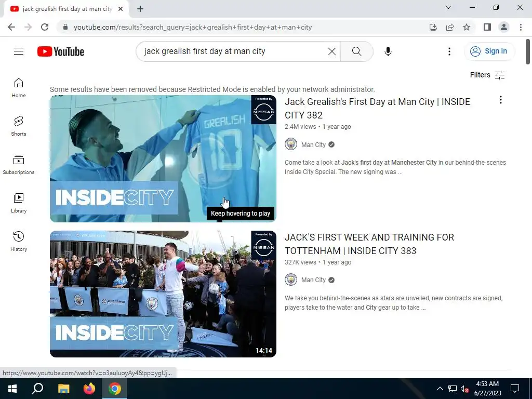Screen dimensions: 532x399
Task: Toggle the browser side panel
Action: pyautogui.click(x=487, y=27)
